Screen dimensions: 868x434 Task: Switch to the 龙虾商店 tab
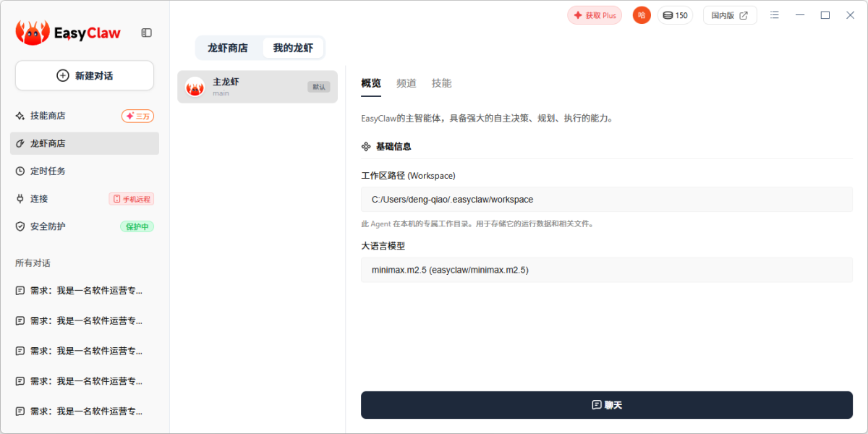point(228,48)
